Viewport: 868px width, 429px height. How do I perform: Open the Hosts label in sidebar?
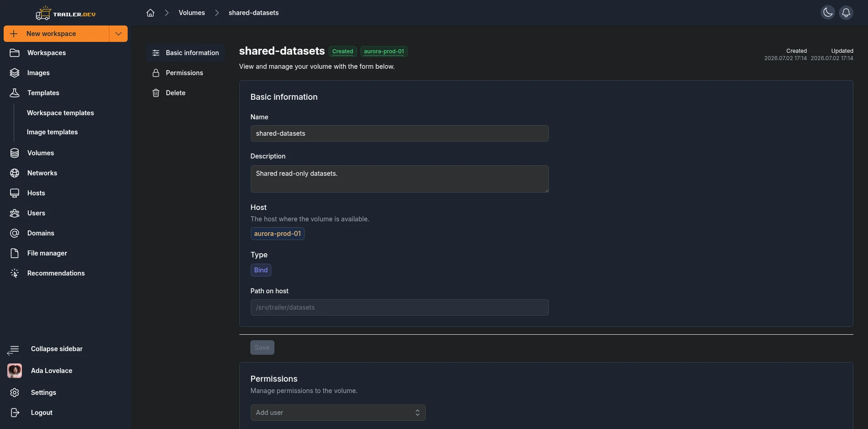point(36,193)
